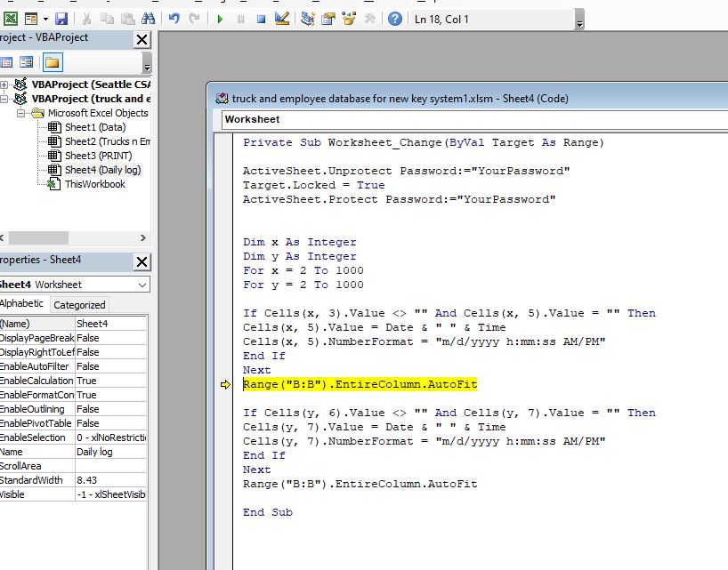This screenshot has height=570, width=728.
Task: Pause execution with the Break icon
Action: [x=240, y=19]
